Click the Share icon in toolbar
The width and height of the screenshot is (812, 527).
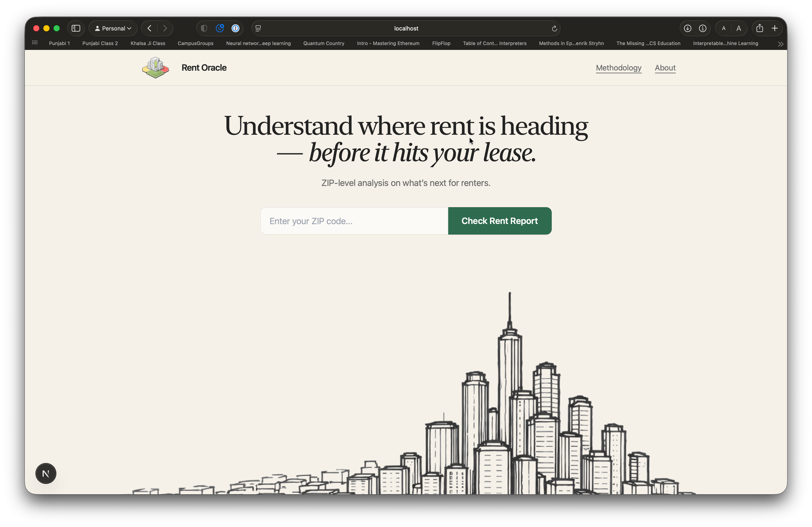point(759,28)
